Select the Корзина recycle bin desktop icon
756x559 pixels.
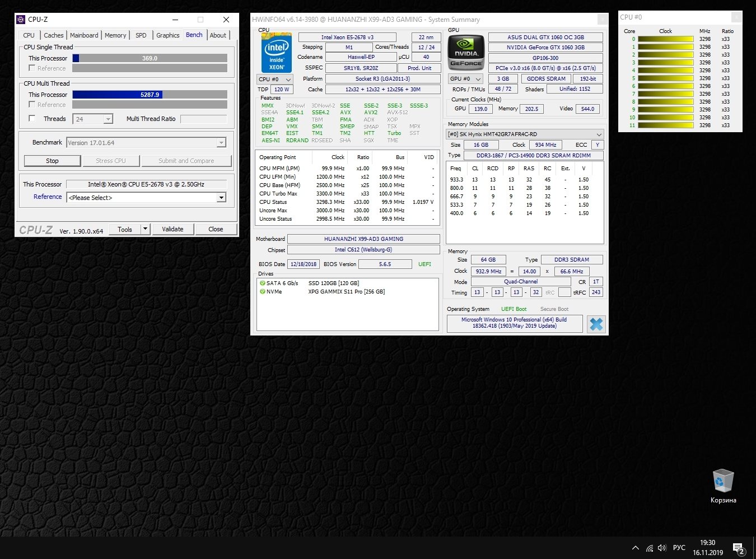tap(723, 486)
